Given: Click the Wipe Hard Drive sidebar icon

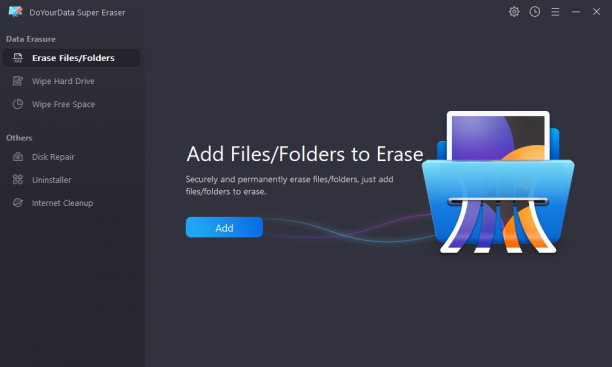Looking at the screenshot, I should (18, 81).
